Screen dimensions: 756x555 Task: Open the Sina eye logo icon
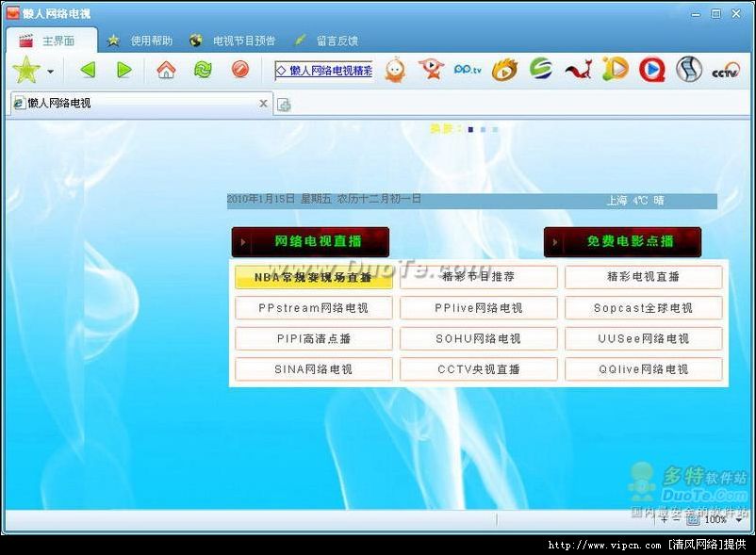[504, 70]
